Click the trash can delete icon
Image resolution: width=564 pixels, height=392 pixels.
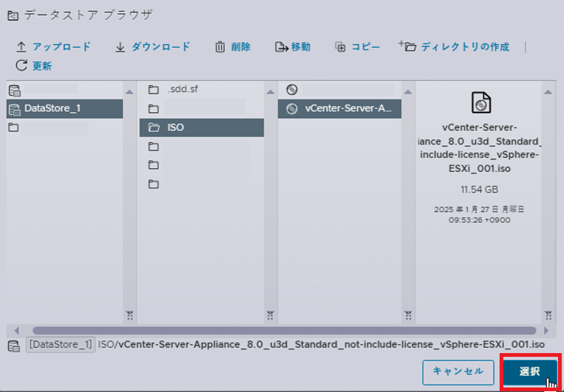coord(219,47)
